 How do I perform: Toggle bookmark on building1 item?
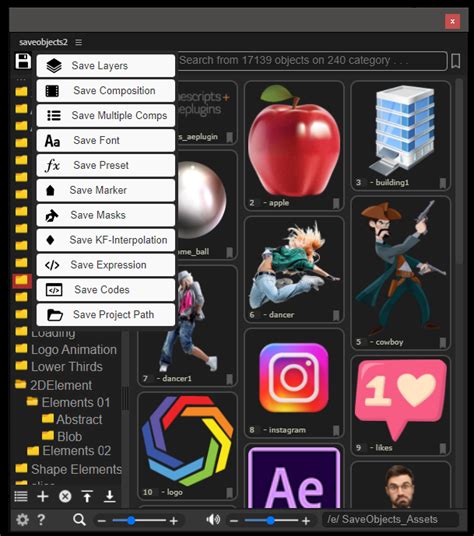coord(443,183)
